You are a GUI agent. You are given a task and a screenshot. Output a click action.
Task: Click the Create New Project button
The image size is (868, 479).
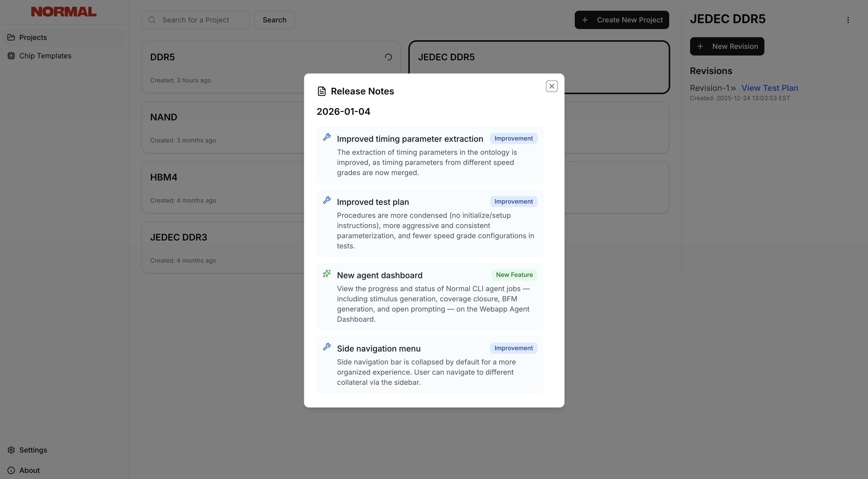(x=622, y=20)
